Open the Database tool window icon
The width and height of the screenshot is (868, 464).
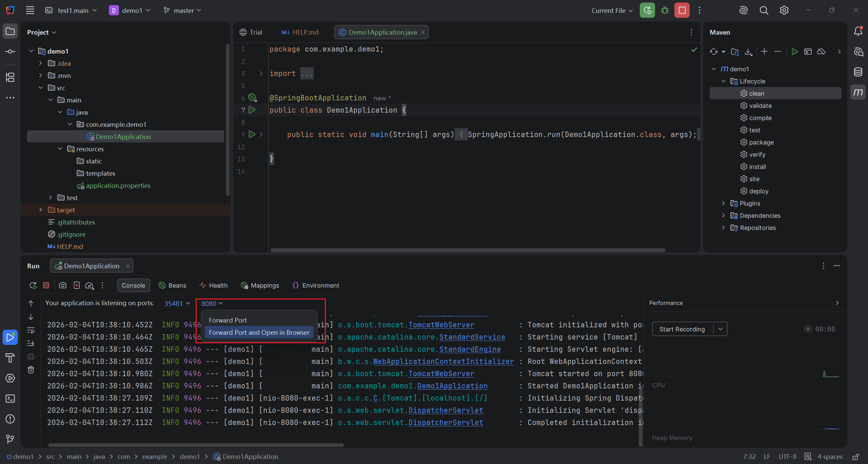pos(858,72)
